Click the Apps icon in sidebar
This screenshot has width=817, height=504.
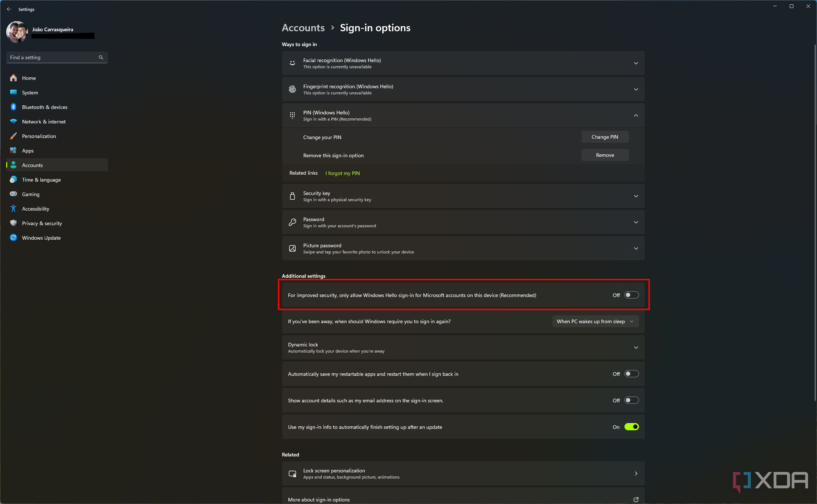13,150
